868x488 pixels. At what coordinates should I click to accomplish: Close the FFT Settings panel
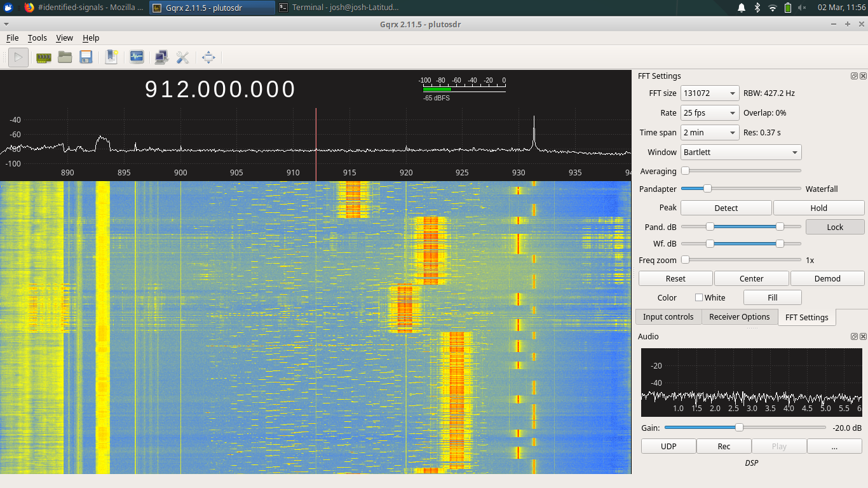[863, 76]
